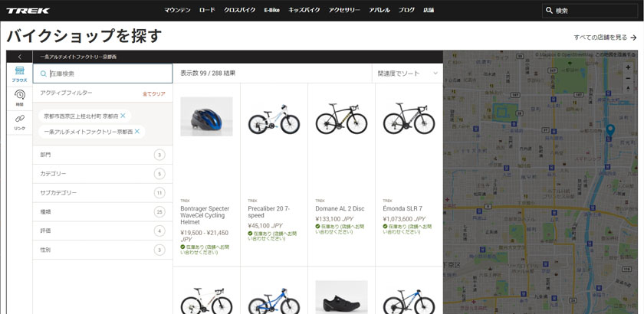Open the 店舗 menu item
This screenshot has height=314, width=644.
tap(429, 10)
